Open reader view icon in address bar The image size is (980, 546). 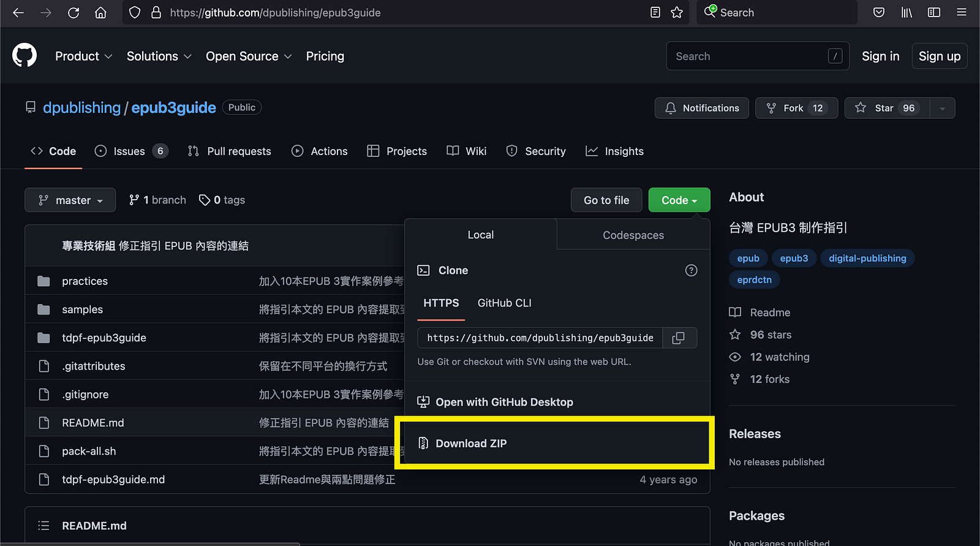tap(655, 12)
